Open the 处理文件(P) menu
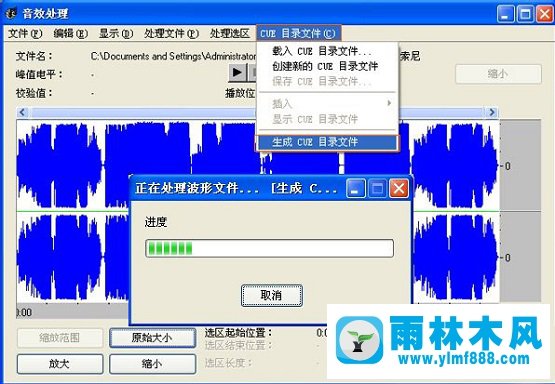The image size is (555, 384). 171,34
